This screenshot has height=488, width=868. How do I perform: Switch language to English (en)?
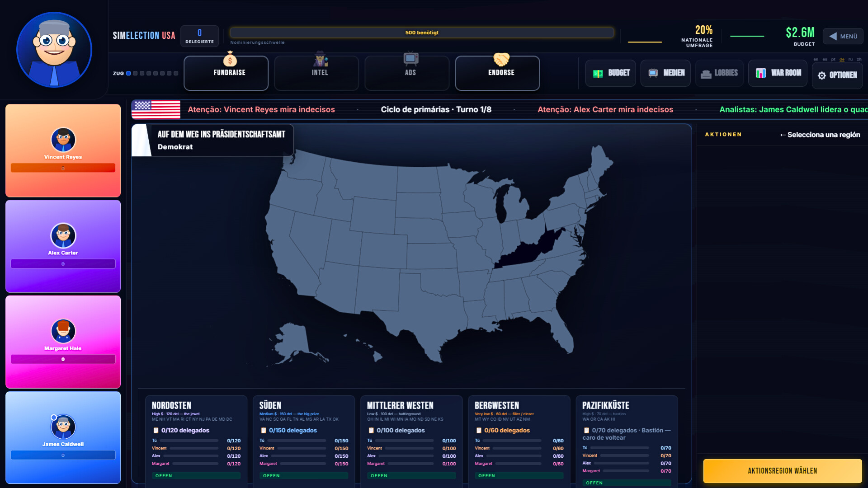click(816, 59)
